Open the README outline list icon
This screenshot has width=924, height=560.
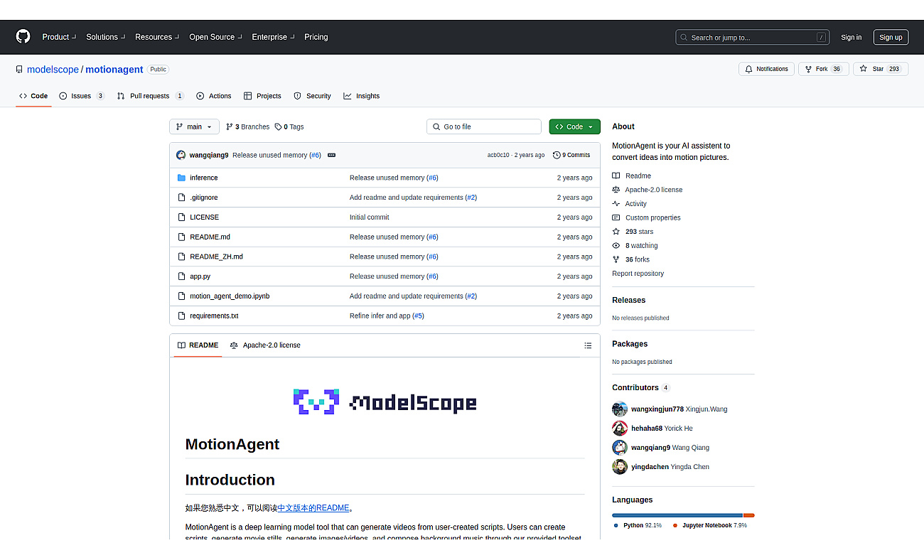click(x=588, y=345)
